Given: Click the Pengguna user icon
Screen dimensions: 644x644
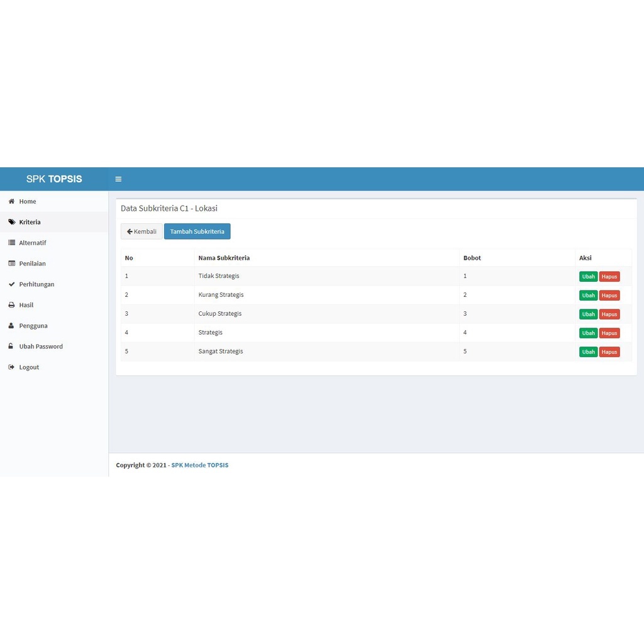Looking at the screenshot, I should (x=11, y=326).
